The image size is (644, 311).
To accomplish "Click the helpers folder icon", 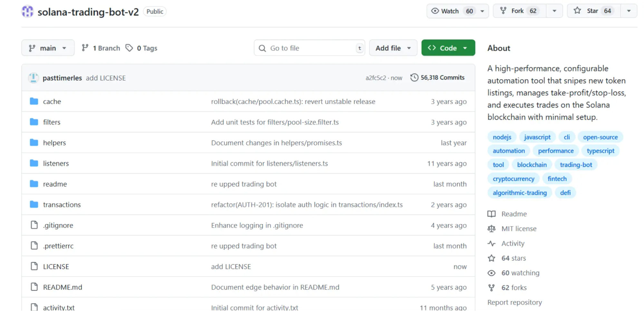I will coord(34,143).
